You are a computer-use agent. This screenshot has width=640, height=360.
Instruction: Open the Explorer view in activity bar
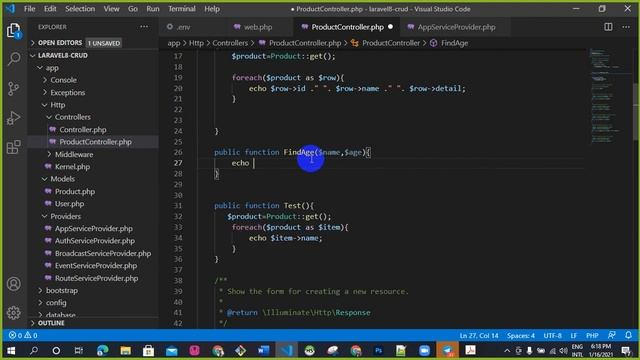[13, 30]
